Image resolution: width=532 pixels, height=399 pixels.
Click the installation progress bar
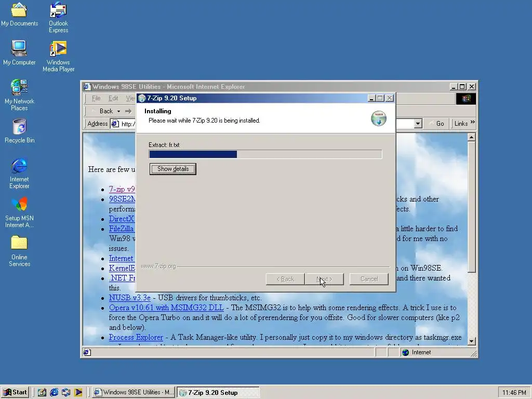click(x=265, y=154)
